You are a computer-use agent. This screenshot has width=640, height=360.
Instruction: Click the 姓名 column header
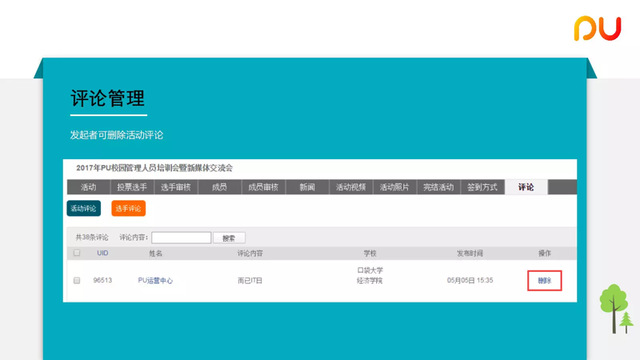coord(156,253)
